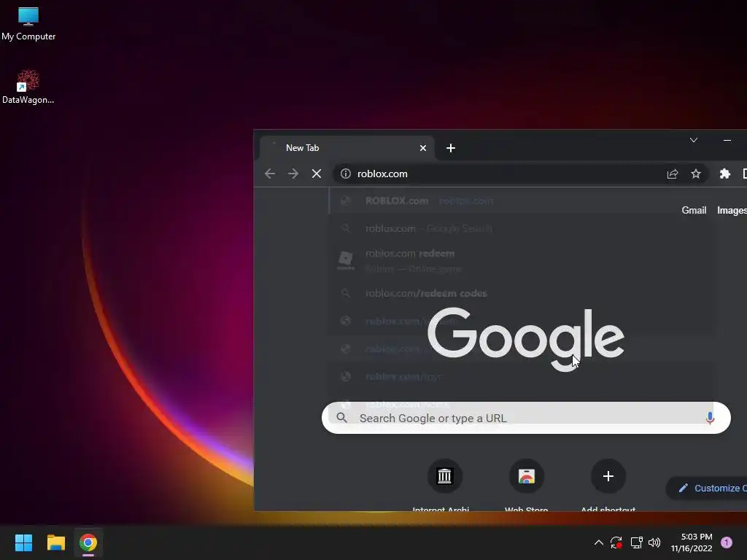Open the Web Store shortcut

point(526,485)
